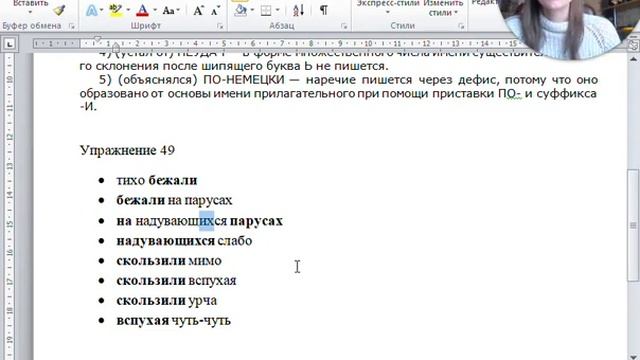Click heading Упражнение 49
The height and width of the screenshot is (360, 640).
coord(127,151)
